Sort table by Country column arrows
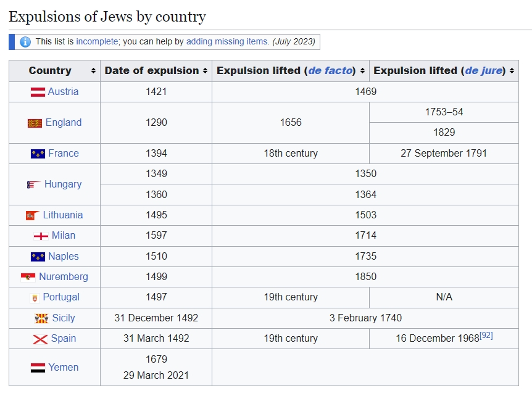This screenshot has width=532, height=396. click(x=93, y=70)
